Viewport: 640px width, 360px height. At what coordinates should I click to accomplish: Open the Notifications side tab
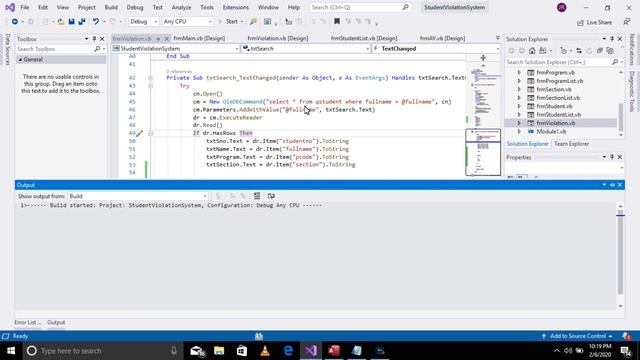(632, 49)
